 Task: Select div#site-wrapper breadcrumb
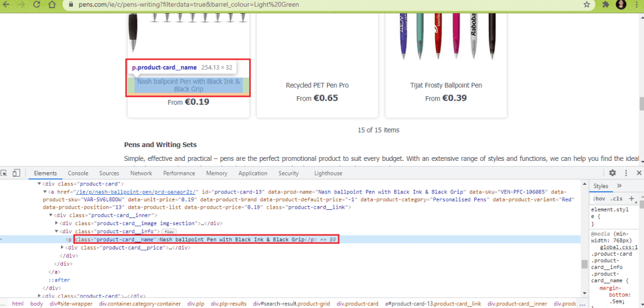click(72, 304)
